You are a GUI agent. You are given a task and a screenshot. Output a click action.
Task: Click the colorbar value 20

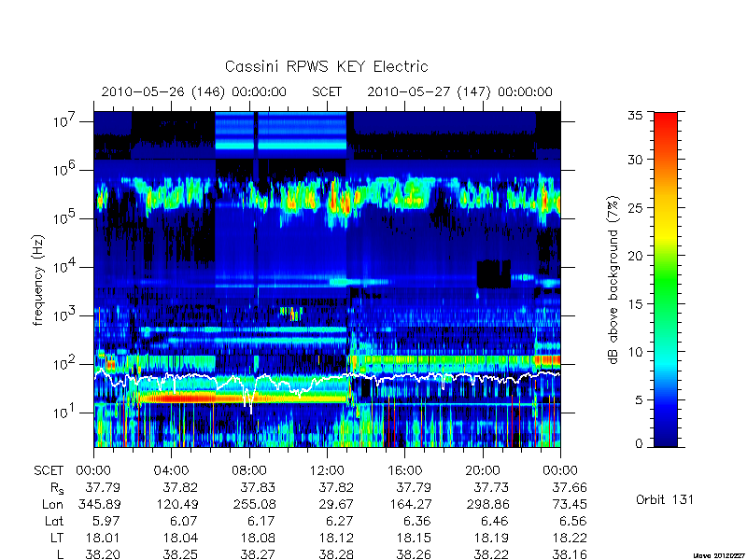tap(635, 256)
